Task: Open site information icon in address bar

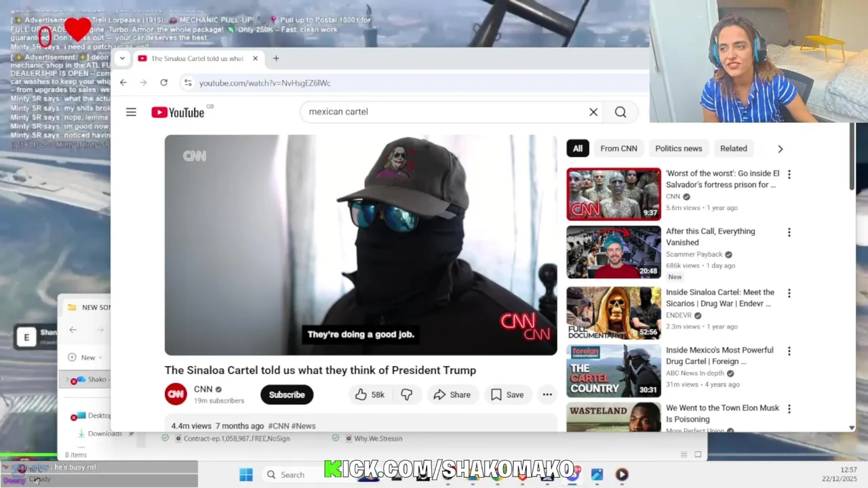Action: [x=188, y=83]
